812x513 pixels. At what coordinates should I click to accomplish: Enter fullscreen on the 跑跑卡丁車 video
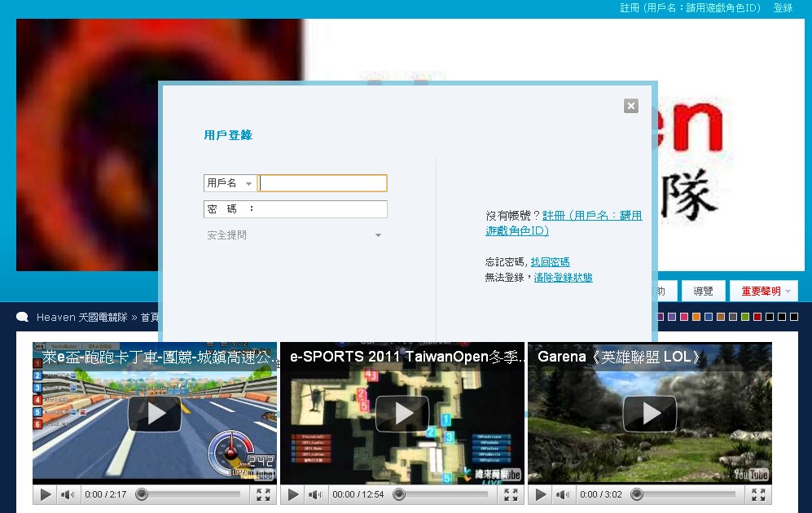tap(264, 495)
